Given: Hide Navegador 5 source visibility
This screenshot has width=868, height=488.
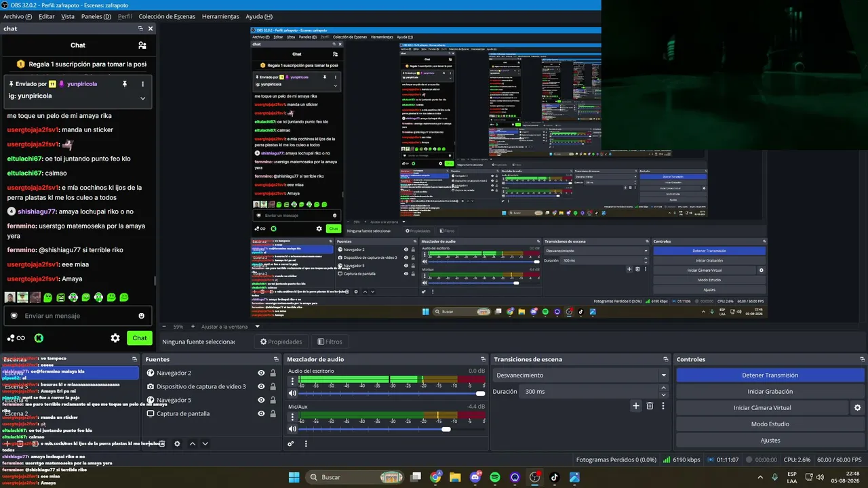Looking at the screenshot, I should click(x=261, y=400).
